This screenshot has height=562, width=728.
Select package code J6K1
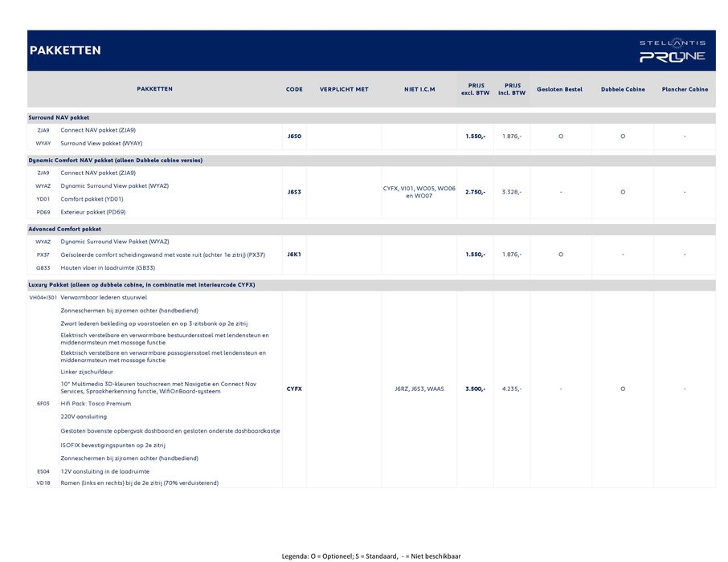pyautogui.click(x=294, y=254)
